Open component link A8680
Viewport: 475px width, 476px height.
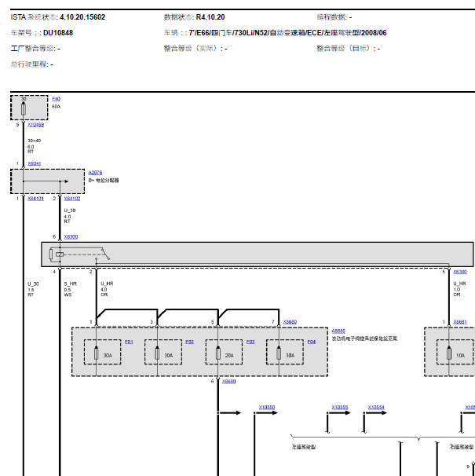tap(338, 331)
